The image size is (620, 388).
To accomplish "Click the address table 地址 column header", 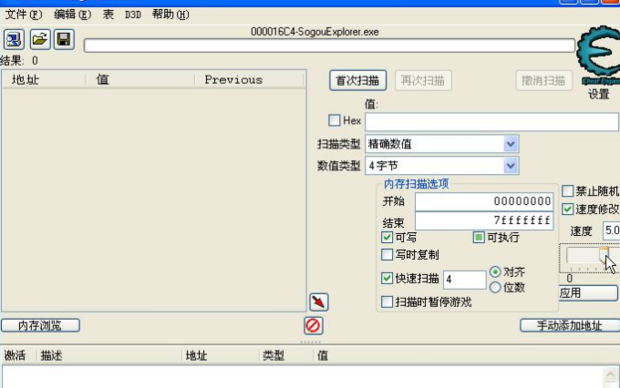I will coord(220,356).
